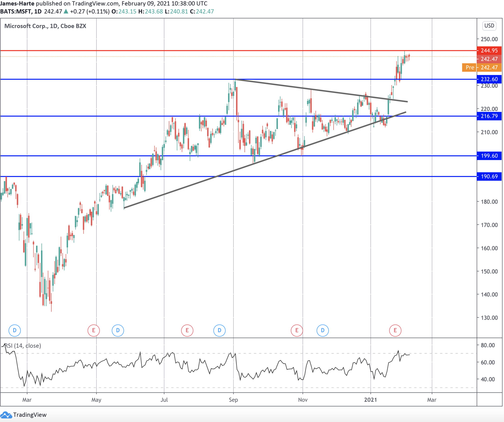The width and height of the screenshot is (504, 422).
Task: Select the blue 216.79 price level label
Action: (x=489, y=116)
